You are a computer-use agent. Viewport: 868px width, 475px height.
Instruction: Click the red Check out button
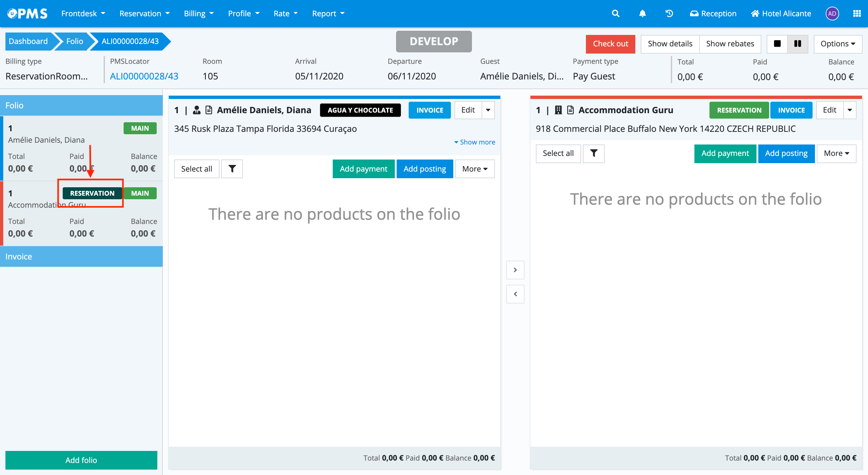[x=610, y=44]
